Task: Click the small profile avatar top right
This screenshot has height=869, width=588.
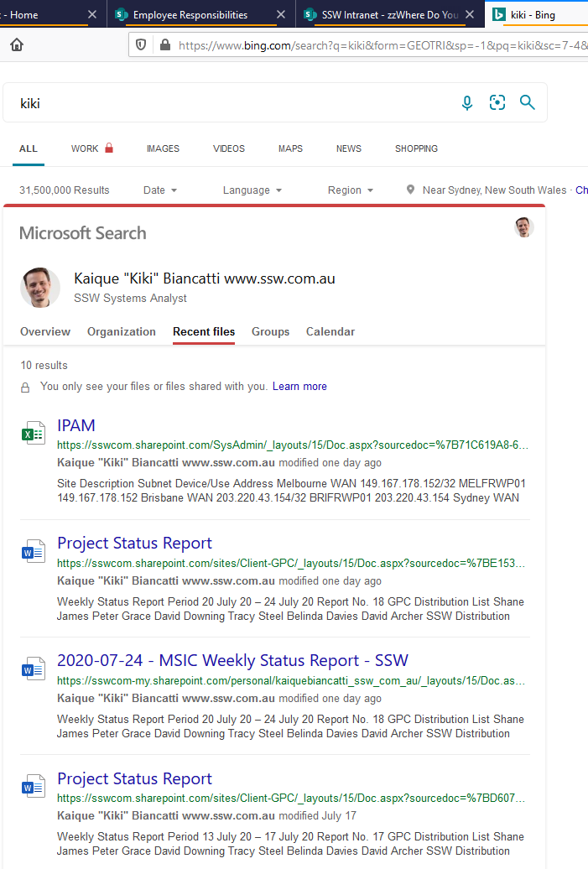Action: click(x=524, y=227)
